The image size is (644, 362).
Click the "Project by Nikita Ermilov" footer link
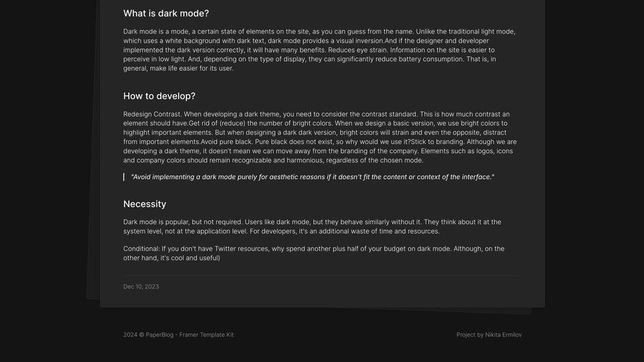point(488,334)
